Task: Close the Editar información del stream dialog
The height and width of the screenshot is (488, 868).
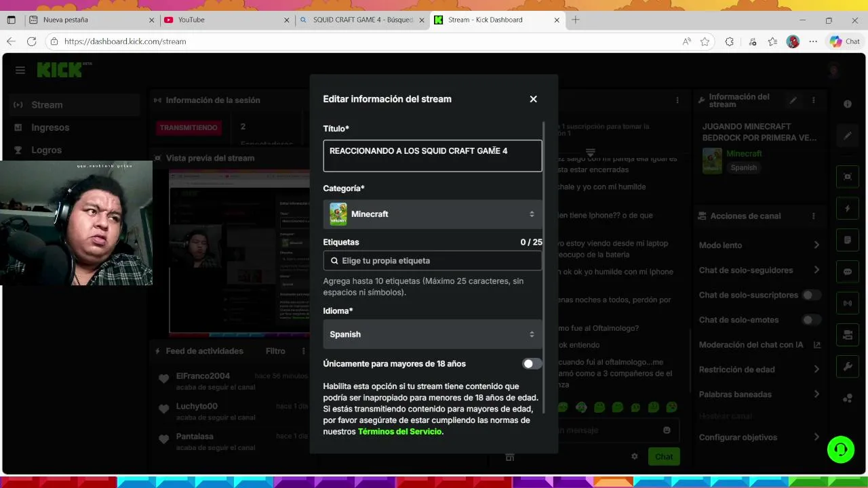Action: (533, 99)
